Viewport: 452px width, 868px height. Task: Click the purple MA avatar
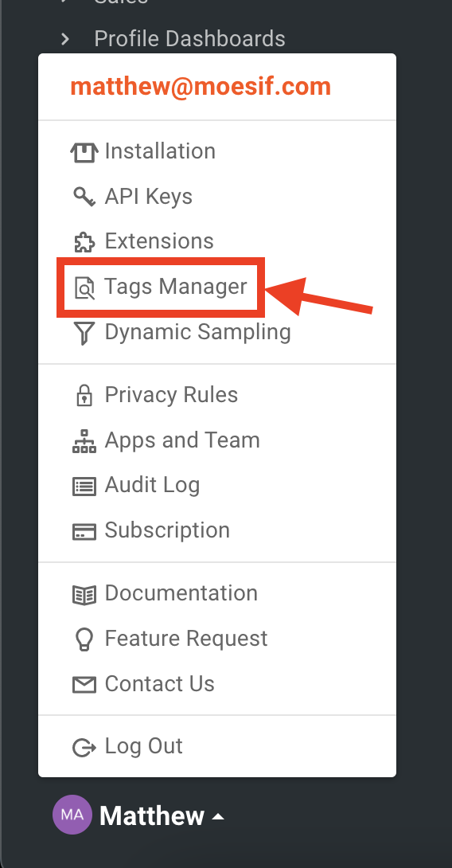pyautogui.click(x=72, y=815)
